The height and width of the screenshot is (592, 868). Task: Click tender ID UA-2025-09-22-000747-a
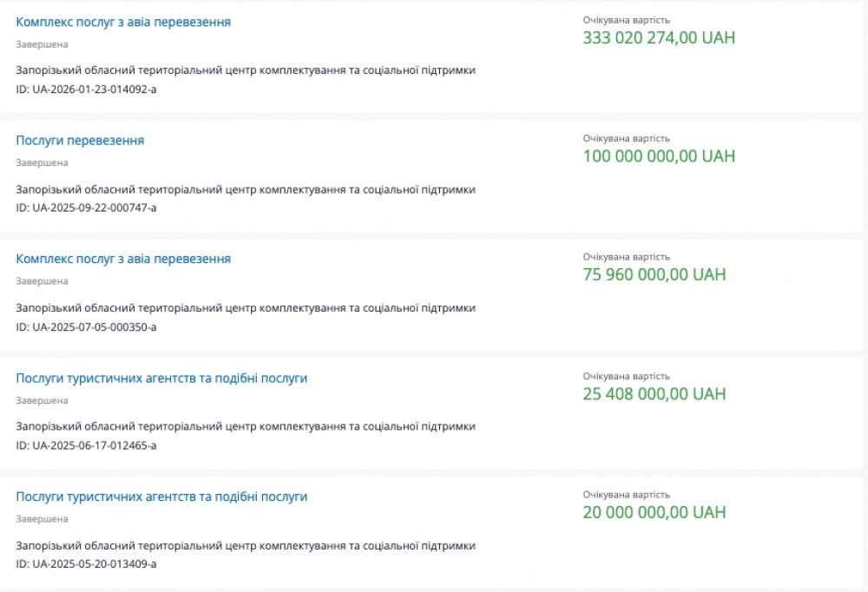pyautogui.click(x=86, y=207)
